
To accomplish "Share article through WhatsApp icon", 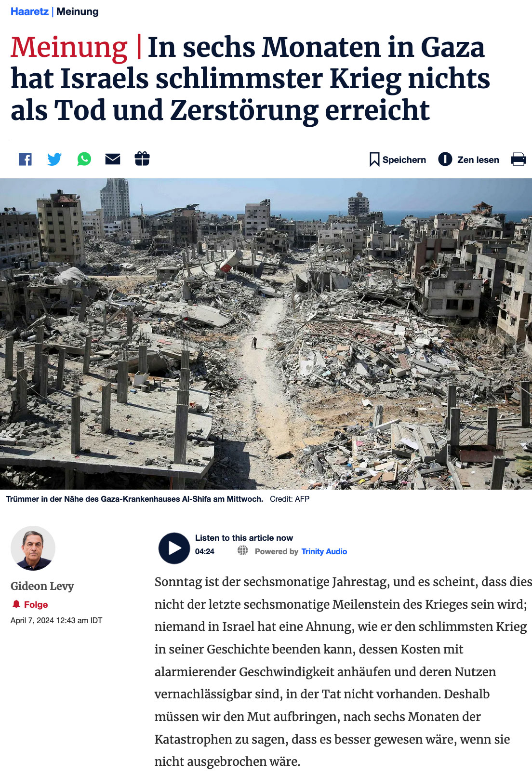I will coord(84,159).
